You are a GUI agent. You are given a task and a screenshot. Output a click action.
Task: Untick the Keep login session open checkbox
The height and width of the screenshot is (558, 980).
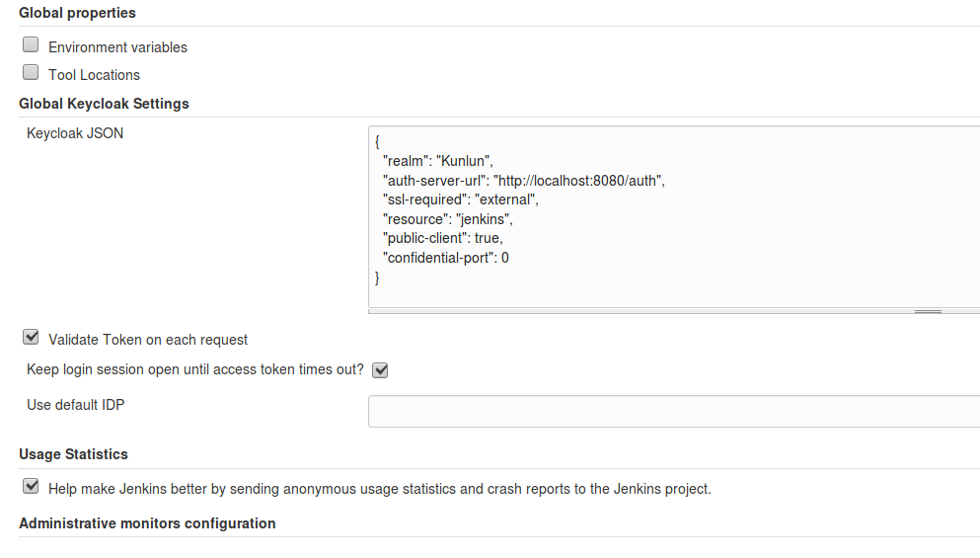click(380, 370)
